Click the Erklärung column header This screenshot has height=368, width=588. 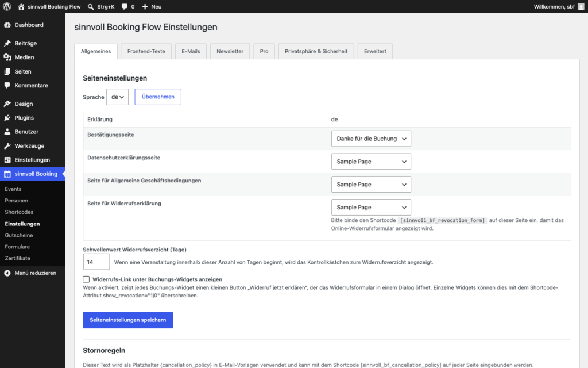(x=100, y=120)
